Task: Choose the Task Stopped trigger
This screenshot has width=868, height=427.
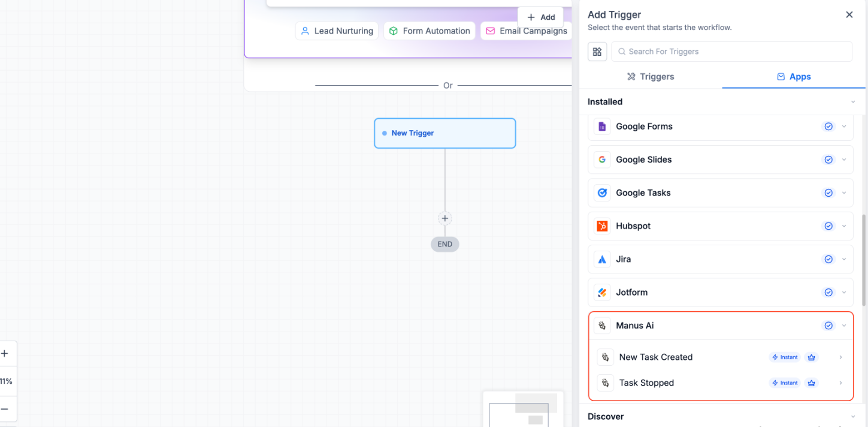Action: (x=646, y=383)
